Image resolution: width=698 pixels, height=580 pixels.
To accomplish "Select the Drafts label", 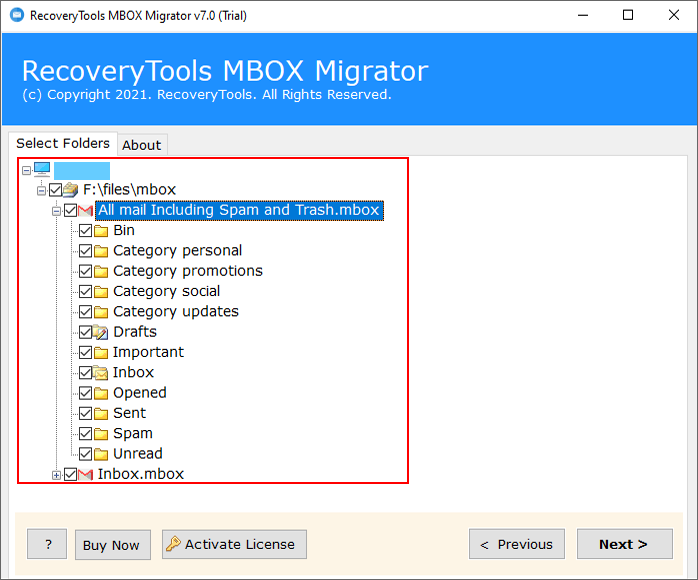I will [135, 332].
